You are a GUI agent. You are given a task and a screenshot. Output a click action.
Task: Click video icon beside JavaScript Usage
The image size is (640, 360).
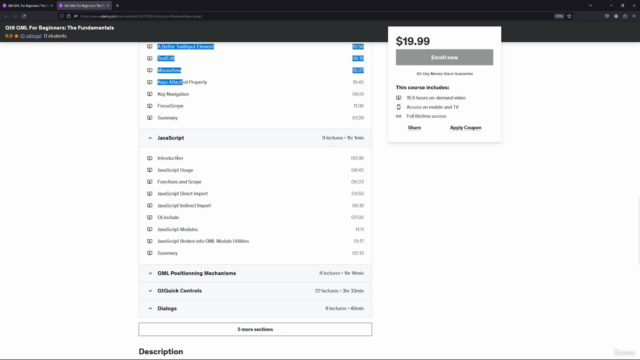150,170
